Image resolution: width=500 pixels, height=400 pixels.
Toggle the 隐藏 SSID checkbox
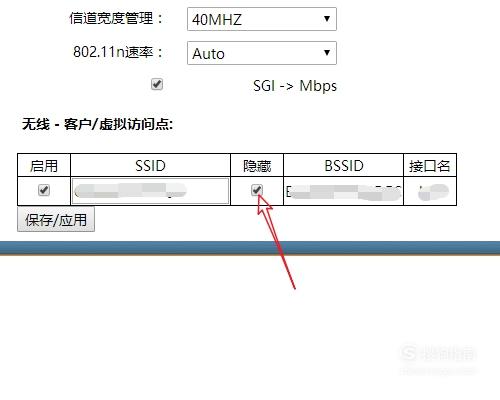(257, 190)
